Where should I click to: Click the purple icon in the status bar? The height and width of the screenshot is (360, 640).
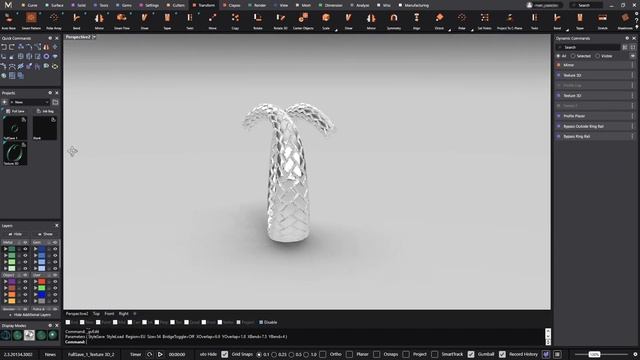(546, 354)
